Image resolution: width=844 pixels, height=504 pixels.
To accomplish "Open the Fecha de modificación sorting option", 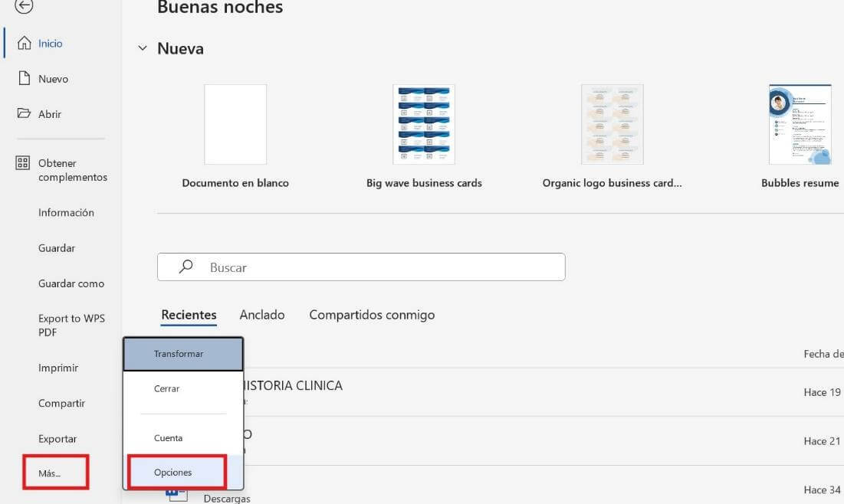I will pyautogui.click(x=824, y=354).
